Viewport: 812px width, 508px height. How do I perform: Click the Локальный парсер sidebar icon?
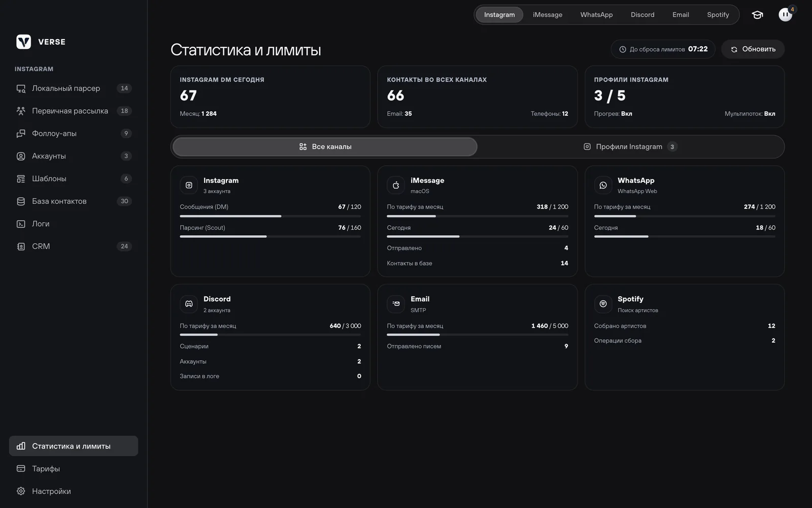pyautogui.click(x=21, y=88)
